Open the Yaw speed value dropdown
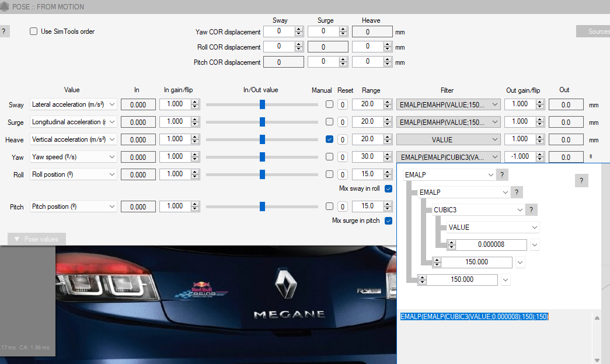This screenshot has width=610, height=364. 73,157
